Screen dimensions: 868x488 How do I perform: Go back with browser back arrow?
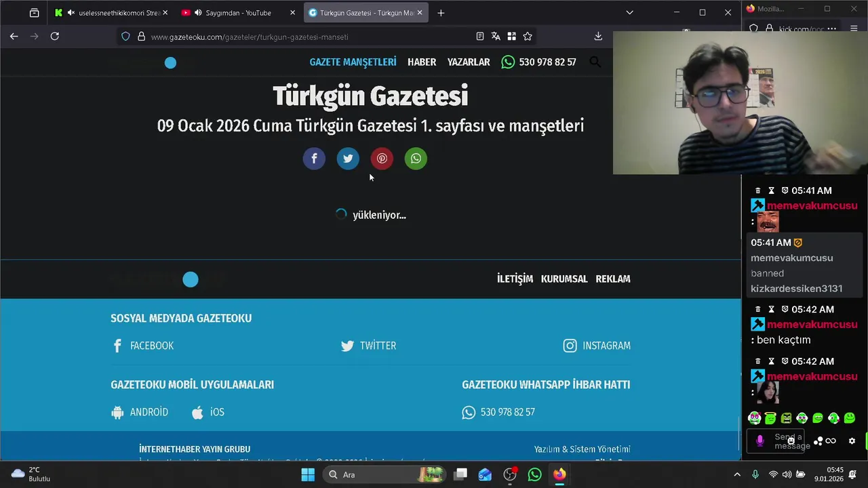14,37
